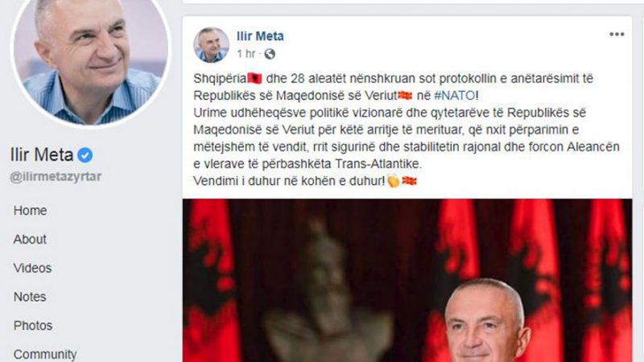Open the About section

(30, 239)
